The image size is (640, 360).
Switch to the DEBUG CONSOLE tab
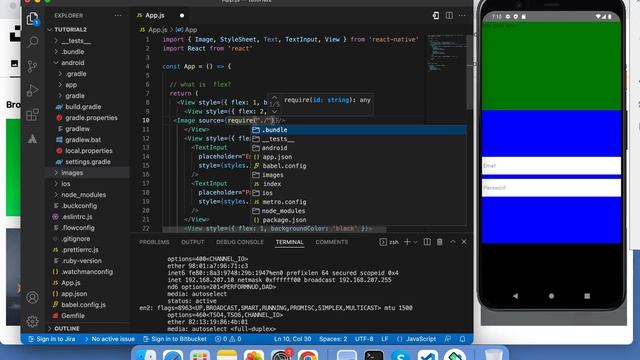coord(240,242)
